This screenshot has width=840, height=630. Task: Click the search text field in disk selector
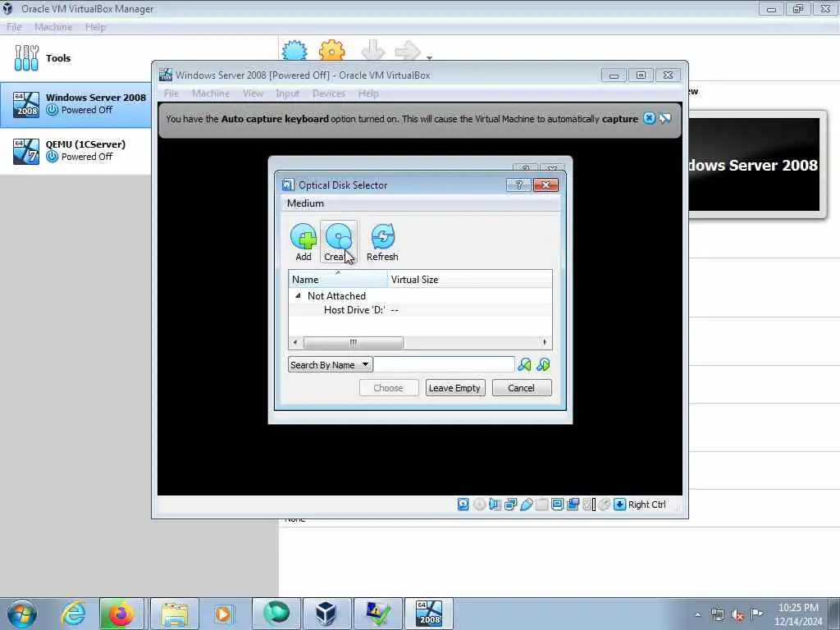click(444, 365)
